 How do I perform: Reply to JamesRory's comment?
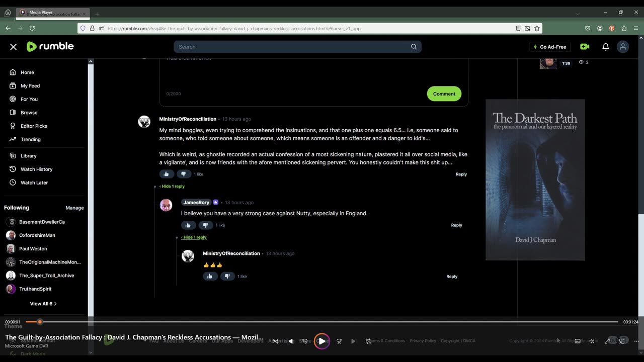click(x=456, y=225)
